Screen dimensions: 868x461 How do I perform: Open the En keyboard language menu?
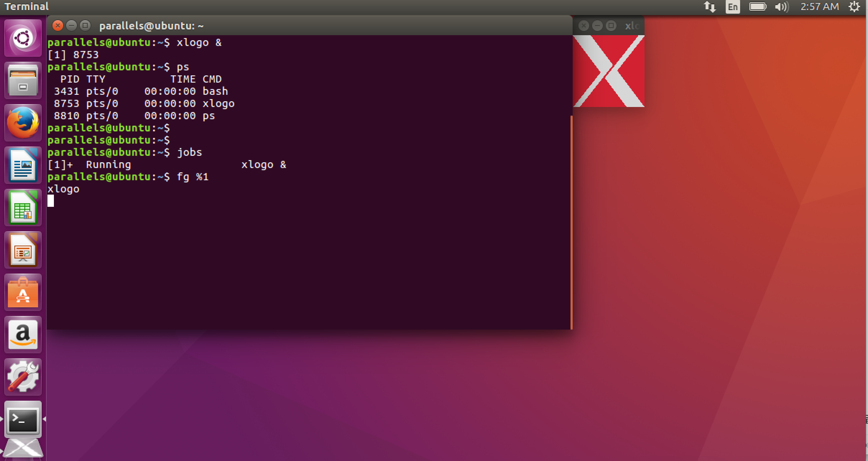[x=733, y=7]
